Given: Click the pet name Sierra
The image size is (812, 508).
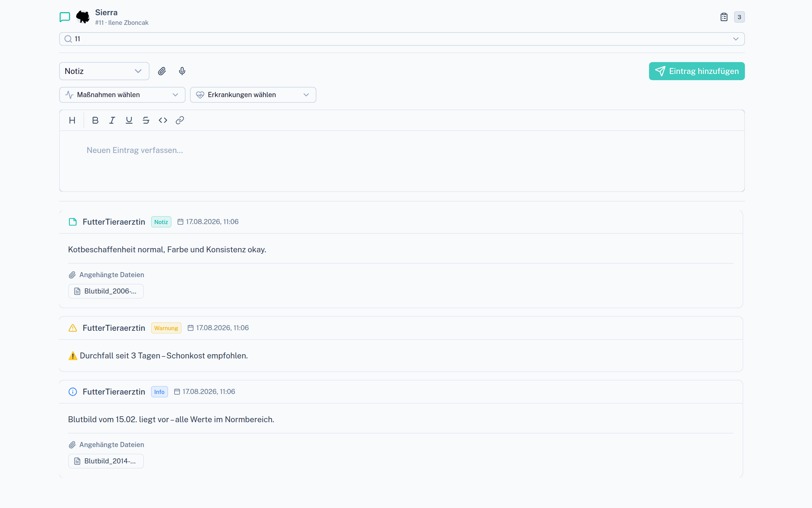Looking at the screenshot, I should [106, 12].
